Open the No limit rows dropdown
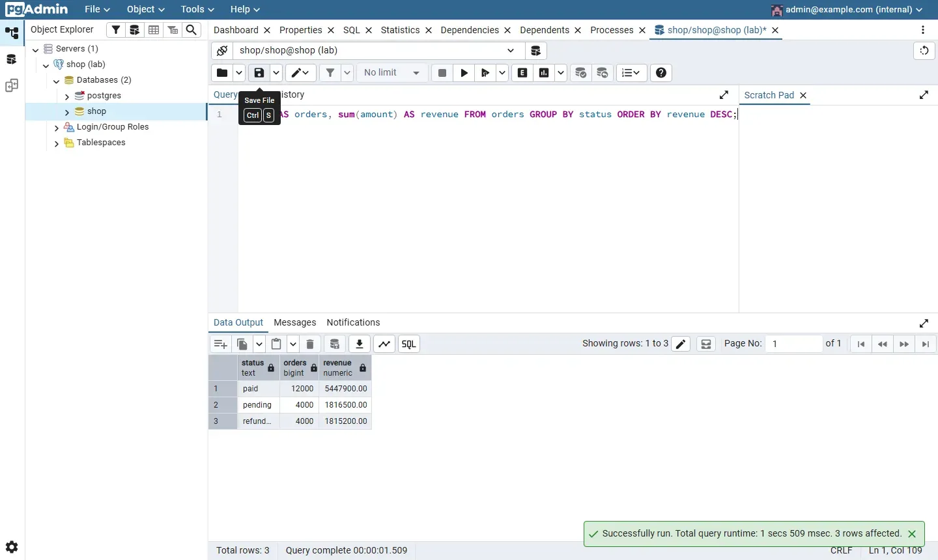Viewport: 938px width, 560px height. 392,73
